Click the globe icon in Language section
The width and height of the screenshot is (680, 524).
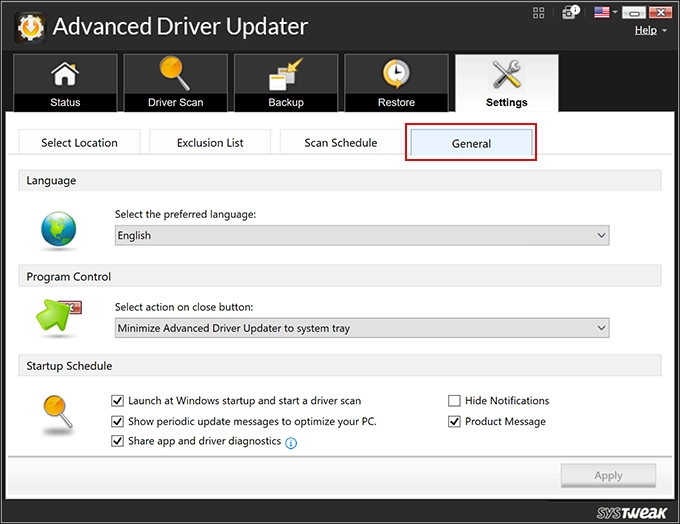tap(59, 229)
